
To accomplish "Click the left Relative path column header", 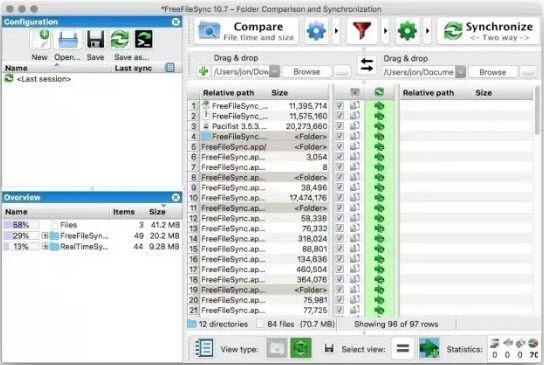I will (228, 93).
